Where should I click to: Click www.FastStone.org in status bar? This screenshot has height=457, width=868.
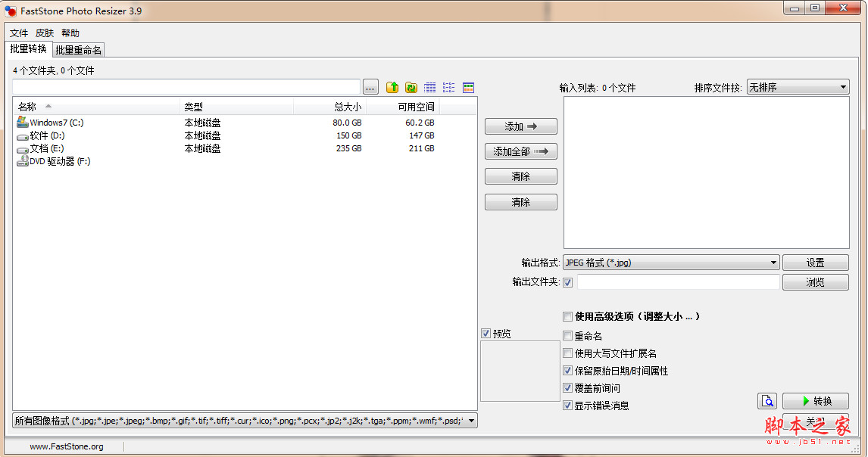pyautogui.click(x=67, y=446)
